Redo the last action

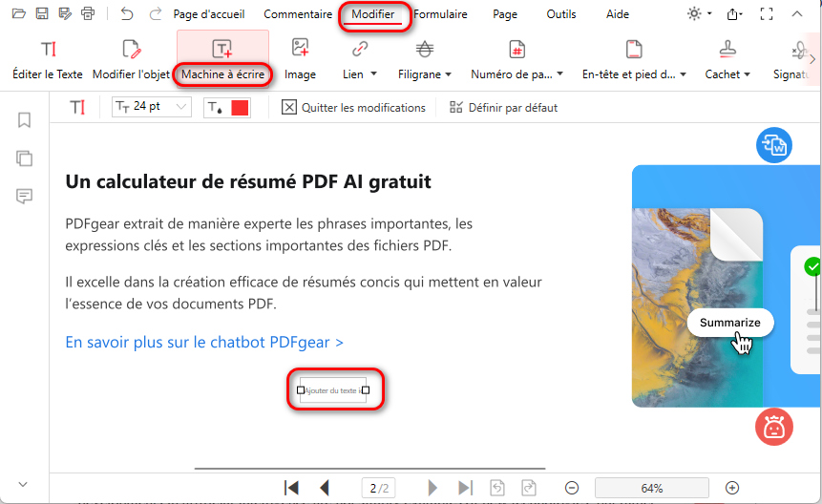(x=156, y=13)
